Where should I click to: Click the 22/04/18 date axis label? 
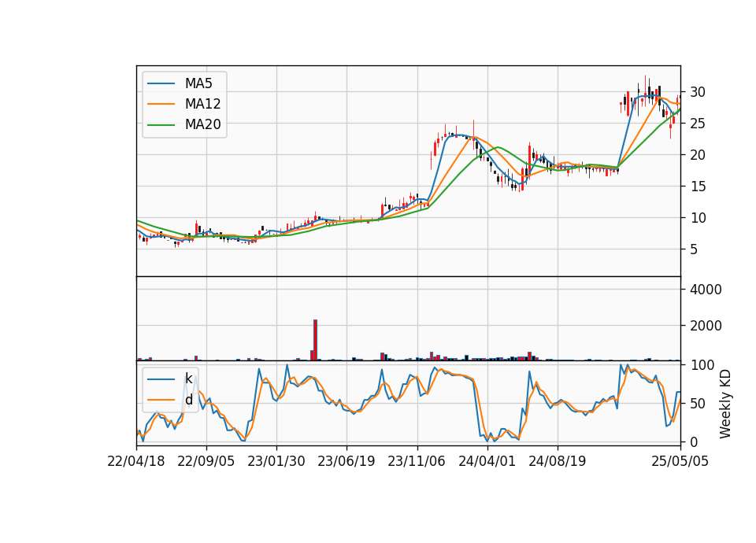(136, 461)
